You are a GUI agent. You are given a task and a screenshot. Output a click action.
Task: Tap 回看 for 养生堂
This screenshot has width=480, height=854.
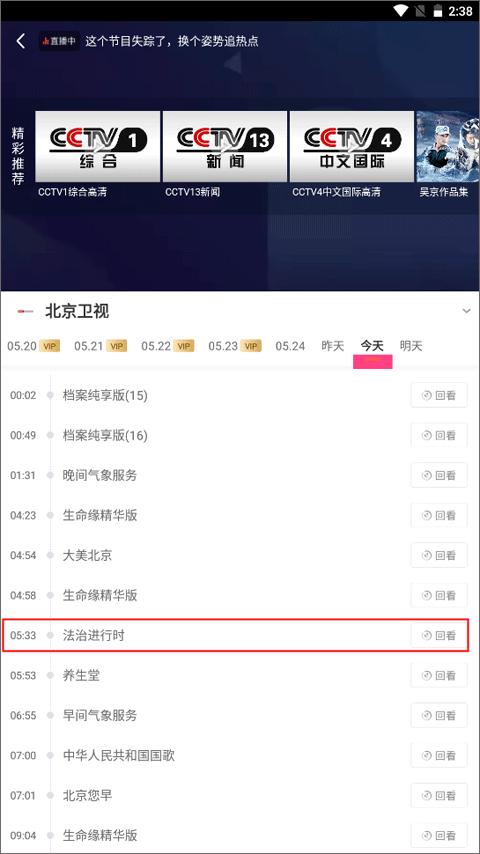click(439, 675)
